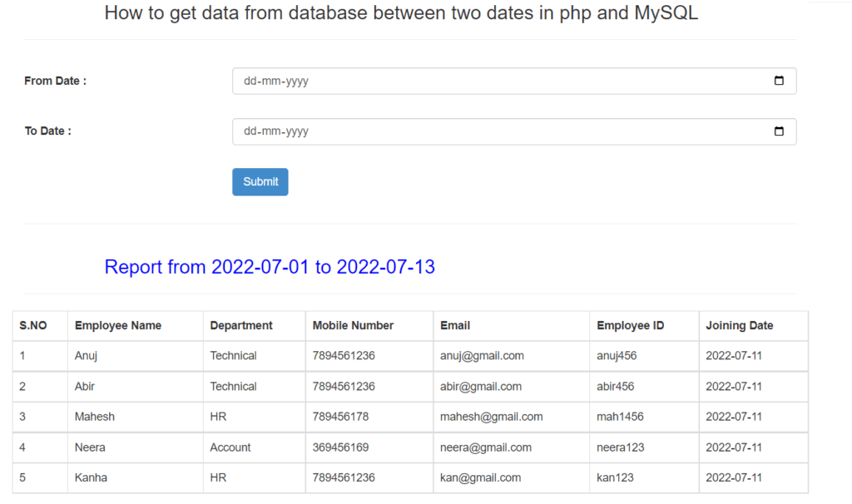Click the Employee ID column header

click(x=630, y=325)
